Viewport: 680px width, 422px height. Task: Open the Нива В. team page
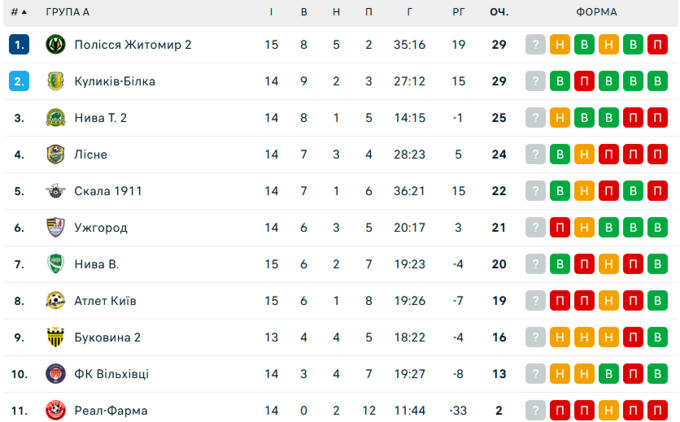click(96, 264)
